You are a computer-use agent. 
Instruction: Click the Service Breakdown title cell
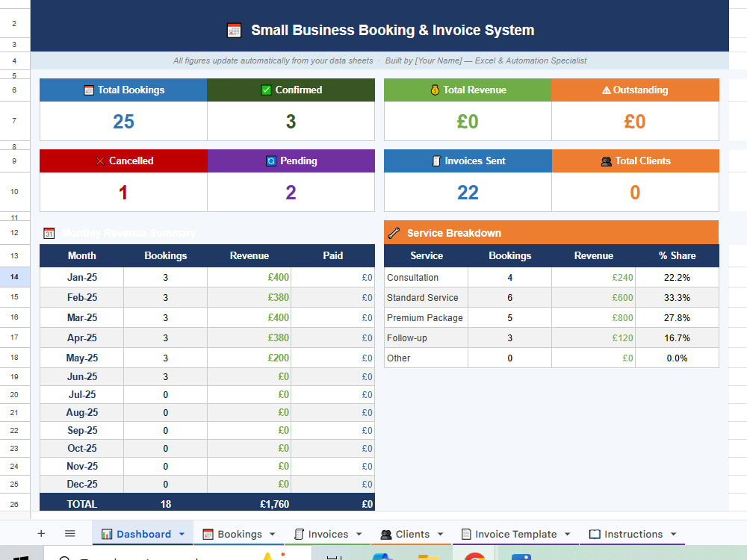[x=551, y=233]
